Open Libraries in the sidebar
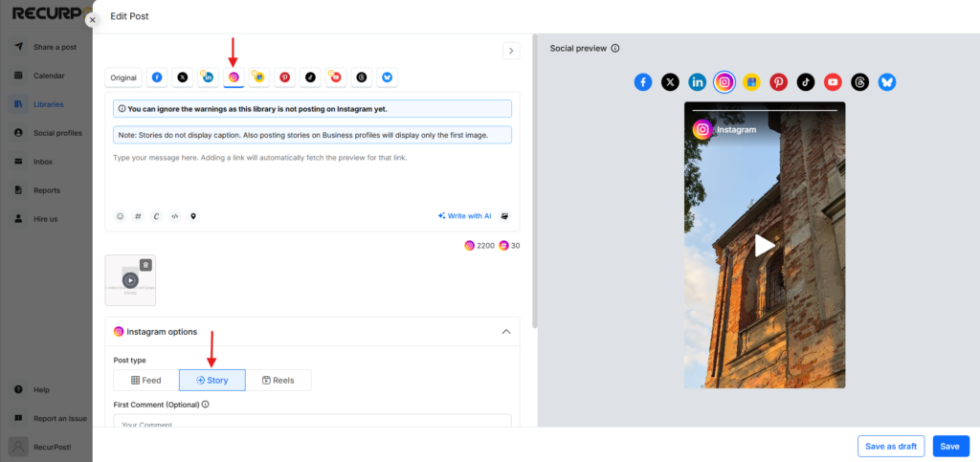This screenshot has height=462, width=980. click(46, 104)
